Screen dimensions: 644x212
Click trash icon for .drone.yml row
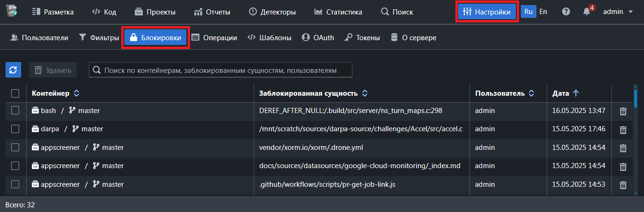pos(623,148)
